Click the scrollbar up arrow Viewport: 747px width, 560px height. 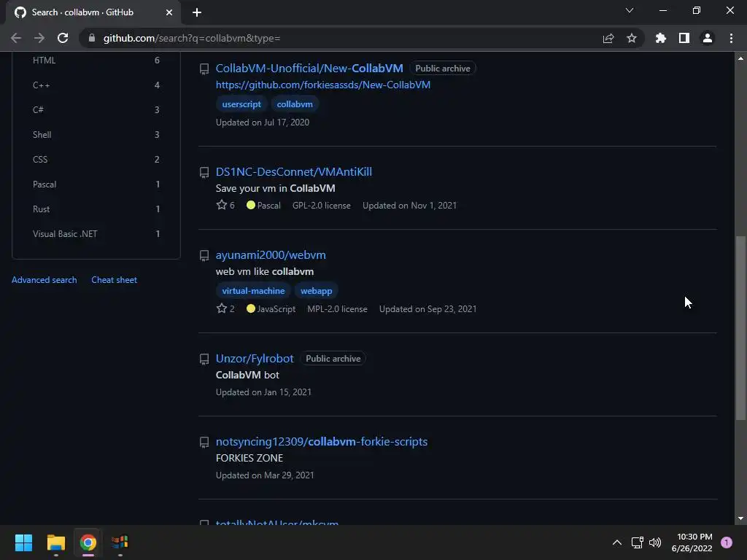pos(740,58)
